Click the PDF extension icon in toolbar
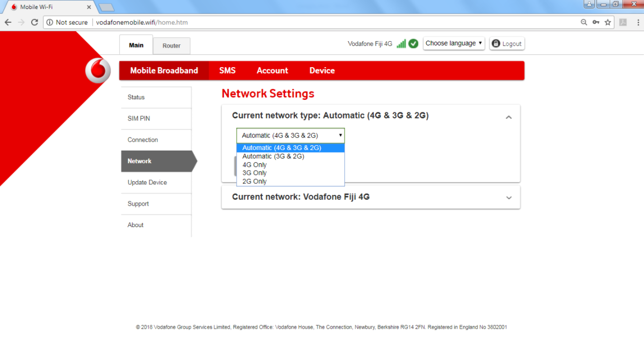Viewport: 644px width, 346px height. pyautogui.click(x=623, y=22)
